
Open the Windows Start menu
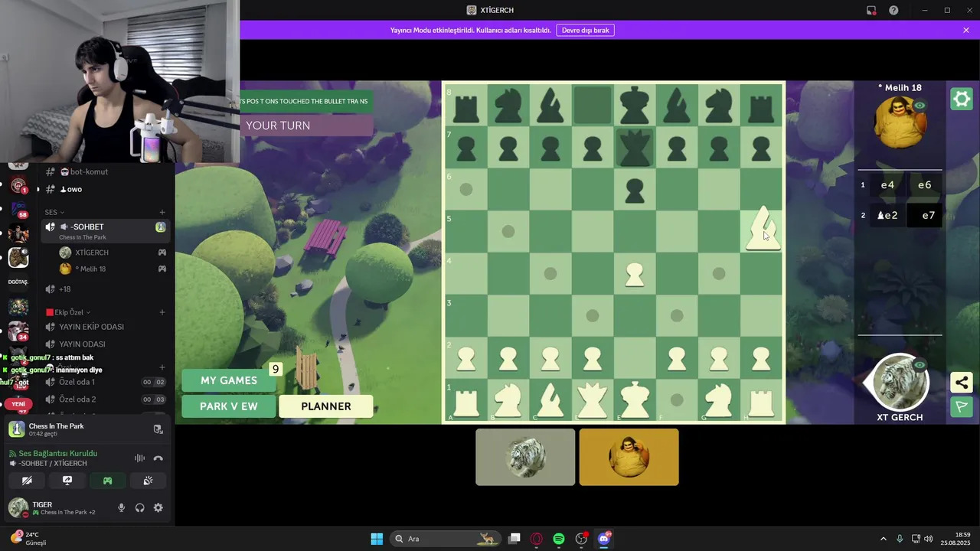click(377, 539)
